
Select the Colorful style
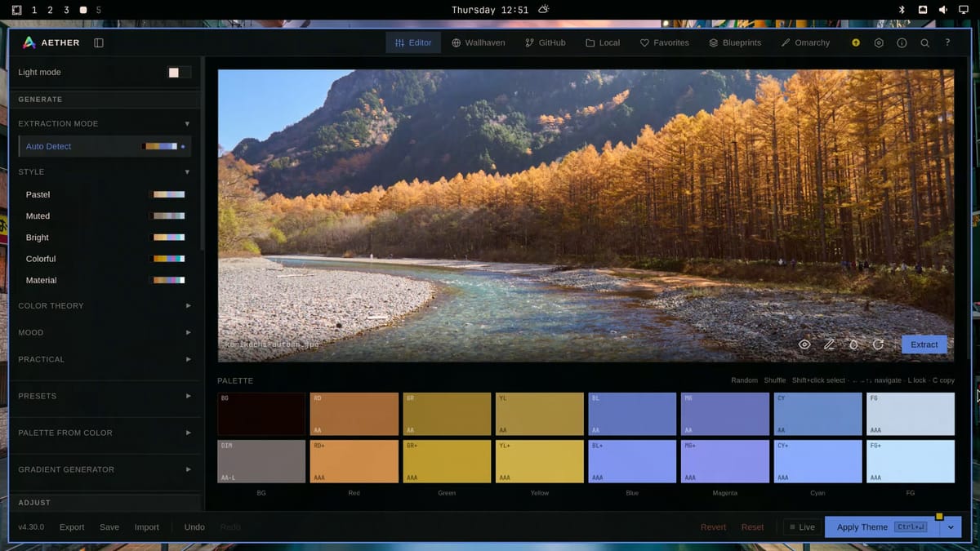point(105,258)
